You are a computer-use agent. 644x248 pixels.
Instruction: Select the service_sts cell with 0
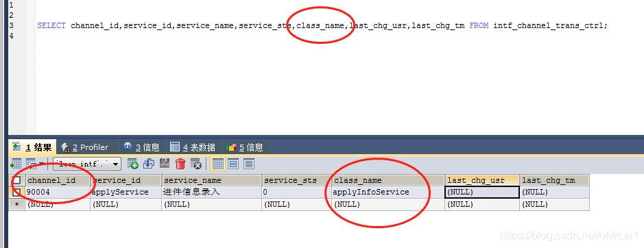[x=296, y=192]
